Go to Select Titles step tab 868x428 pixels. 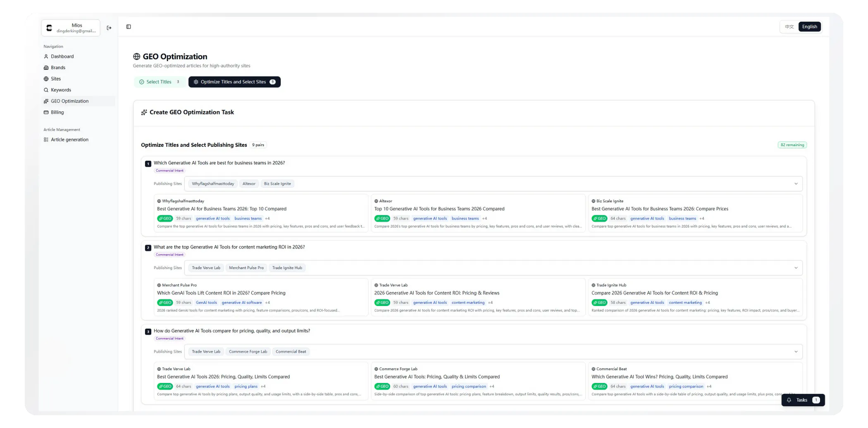coord(160,82)
